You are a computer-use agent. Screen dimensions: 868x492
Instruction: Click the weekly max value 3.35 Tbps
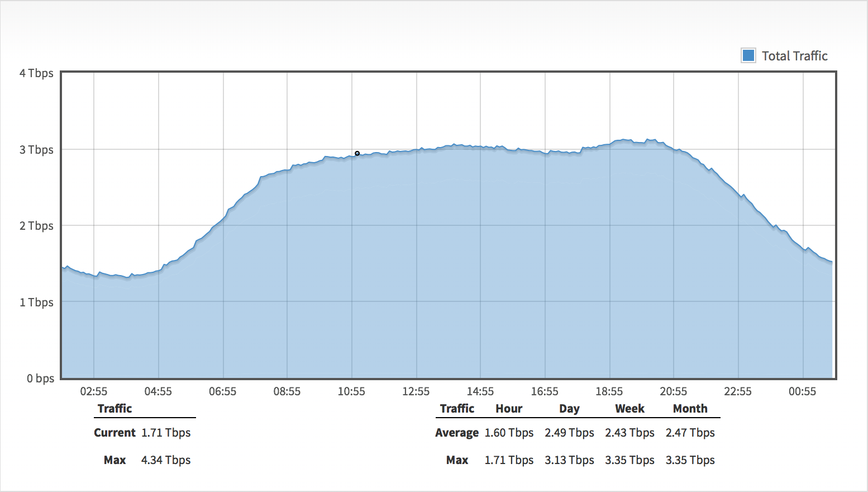[629, 460]
